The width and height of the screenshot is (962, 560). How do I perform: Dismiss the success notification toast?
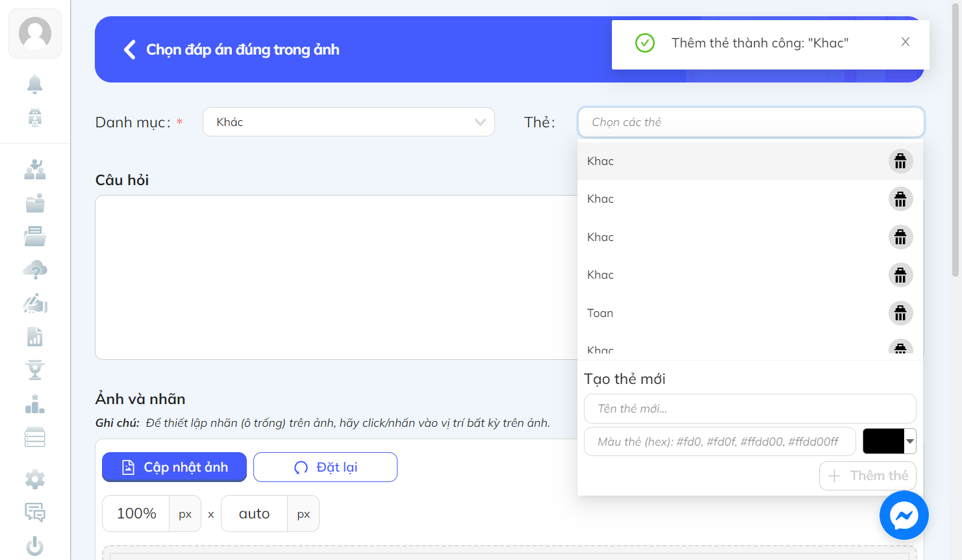coord(905,42)
